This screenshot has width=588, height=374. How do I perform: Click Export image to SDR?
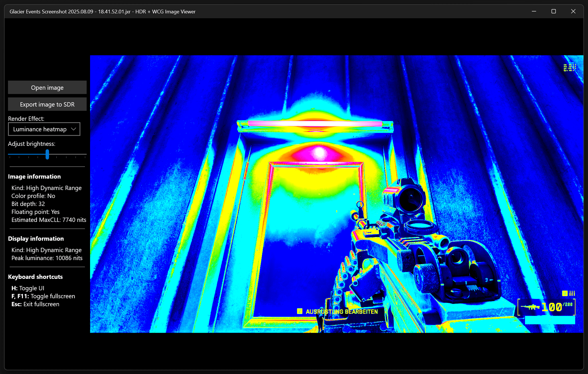pos(47,104)
